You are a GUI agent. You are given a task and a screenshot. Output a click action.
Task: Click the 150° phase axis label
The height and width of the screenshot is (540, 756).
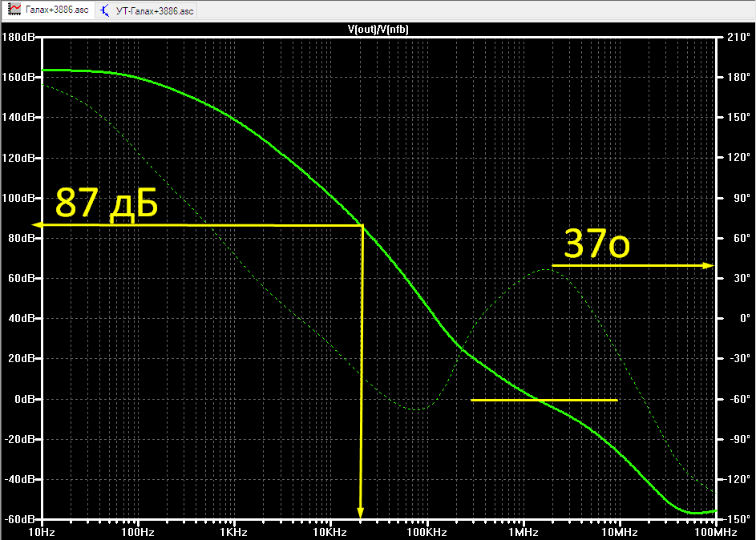[738, 117]
